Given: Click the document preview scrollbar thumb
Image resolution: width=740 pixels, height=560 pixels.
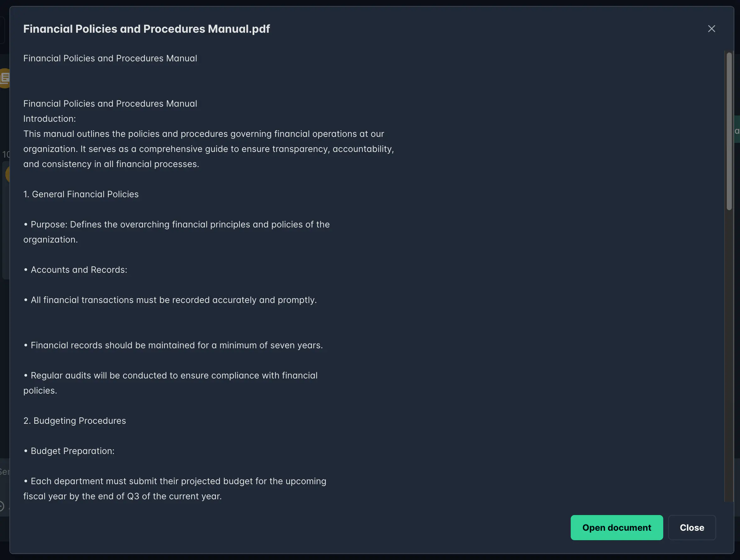Looking at the screenshot, I should click(729, 132).
